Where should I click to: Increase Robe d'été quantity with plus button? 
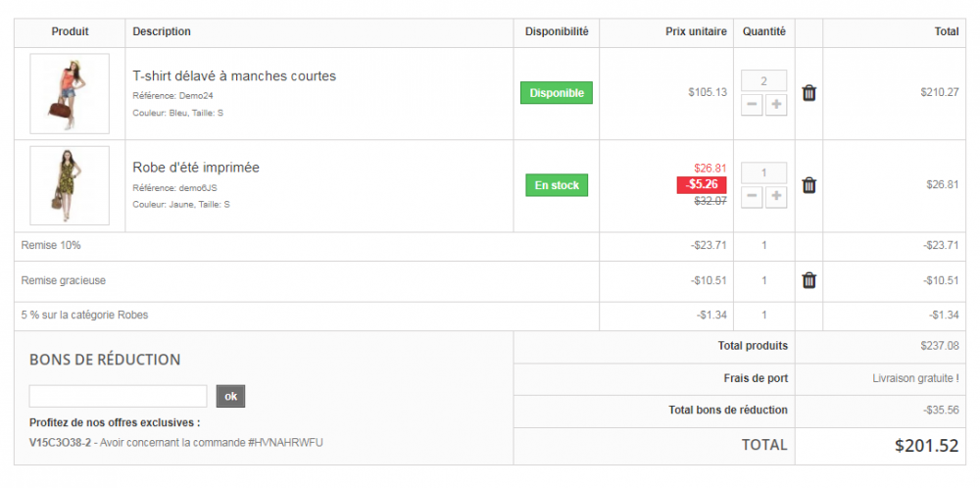776,197
